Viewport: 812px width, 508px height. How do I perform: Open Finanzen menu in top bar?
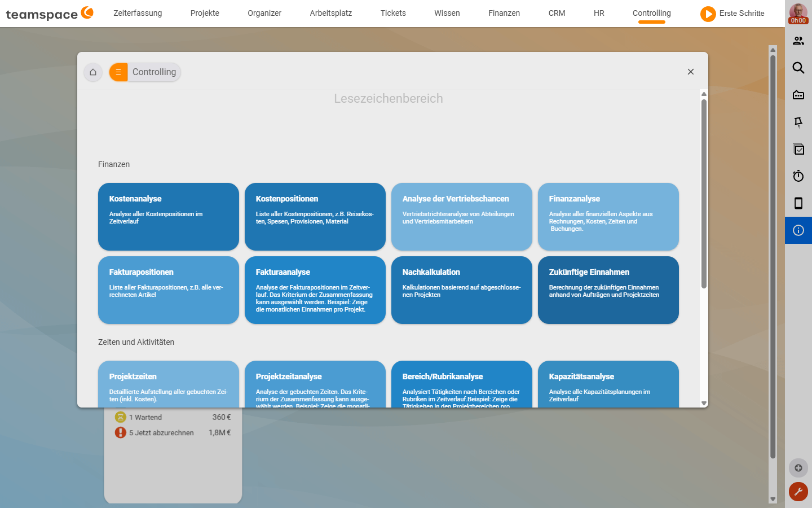504,13
